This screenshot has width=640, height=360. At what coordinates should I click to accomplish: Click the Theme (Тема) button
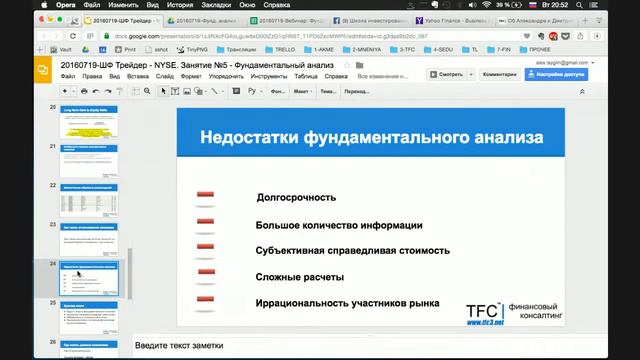tap(328, 91)
